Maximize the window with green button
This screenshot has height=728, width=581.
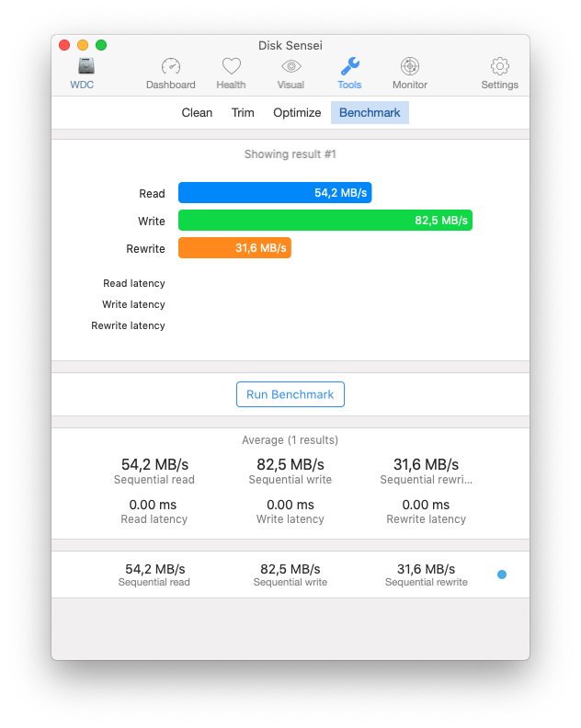point(101,45)
